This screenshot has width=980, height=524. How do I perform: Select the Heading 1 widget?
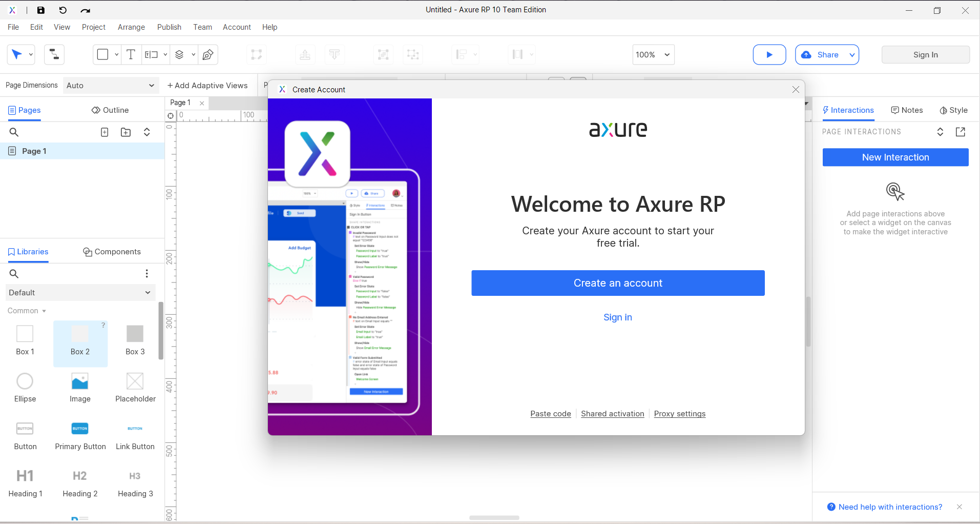pos(25,483)
